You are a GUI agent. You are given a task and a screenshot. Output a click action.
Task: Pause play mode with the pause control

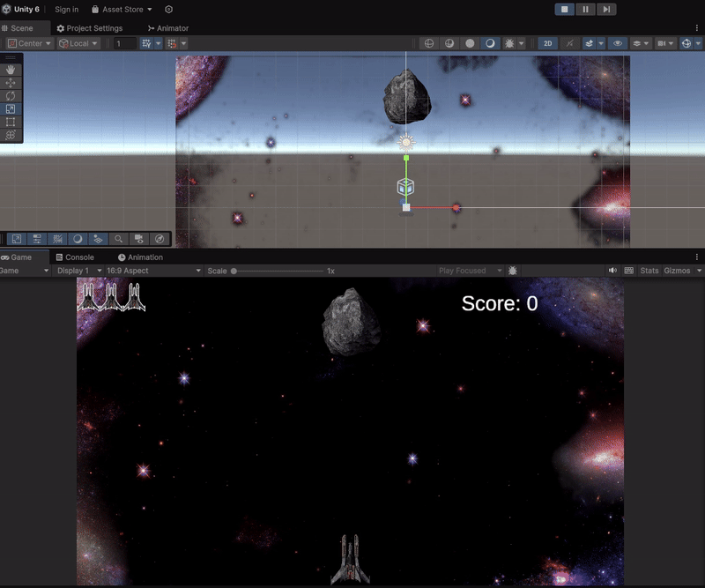(584, 9)
